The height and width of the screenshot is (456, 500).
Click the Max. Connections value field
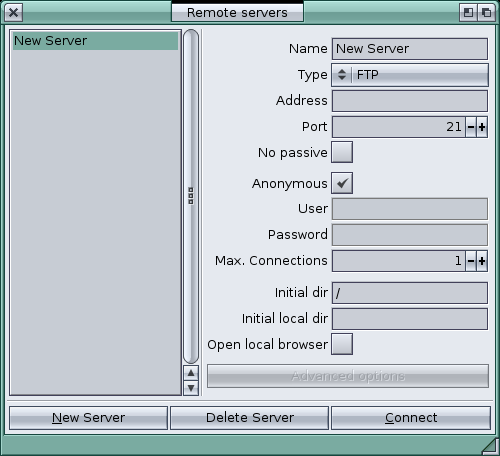[x=398, y=261]
